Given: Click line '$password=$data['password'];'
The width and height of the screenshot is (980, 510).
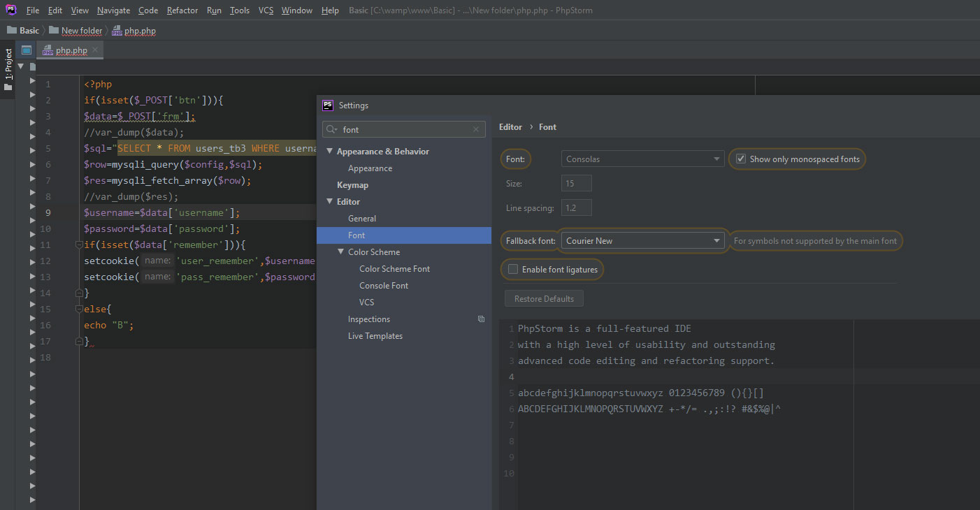Looking at the screenshot, I should click(x=162, y=229).
